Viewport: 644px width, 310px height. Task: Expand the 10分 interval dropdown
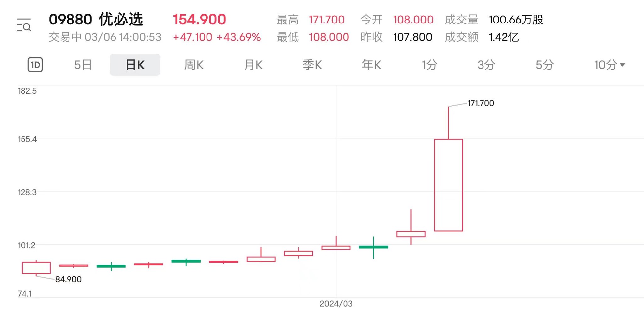point(609,65)
